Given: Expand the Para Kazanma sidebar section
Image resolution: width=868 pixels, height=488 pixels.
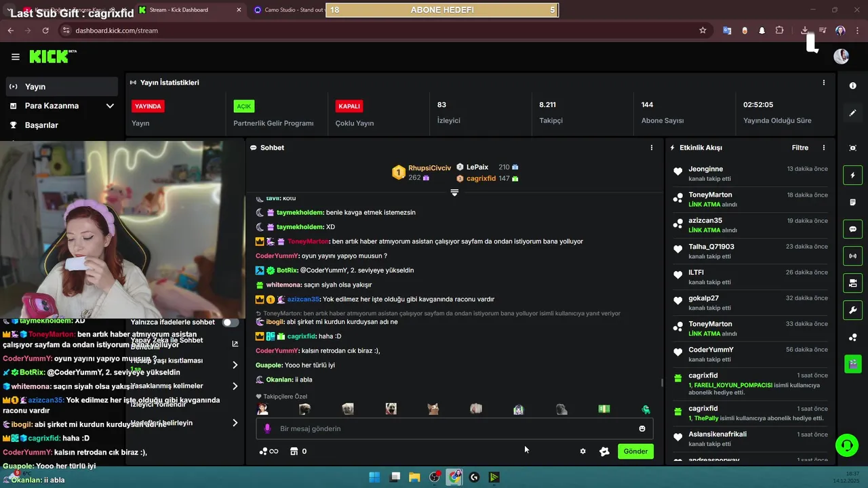Looking at the screenshot, I should [110, 106].
